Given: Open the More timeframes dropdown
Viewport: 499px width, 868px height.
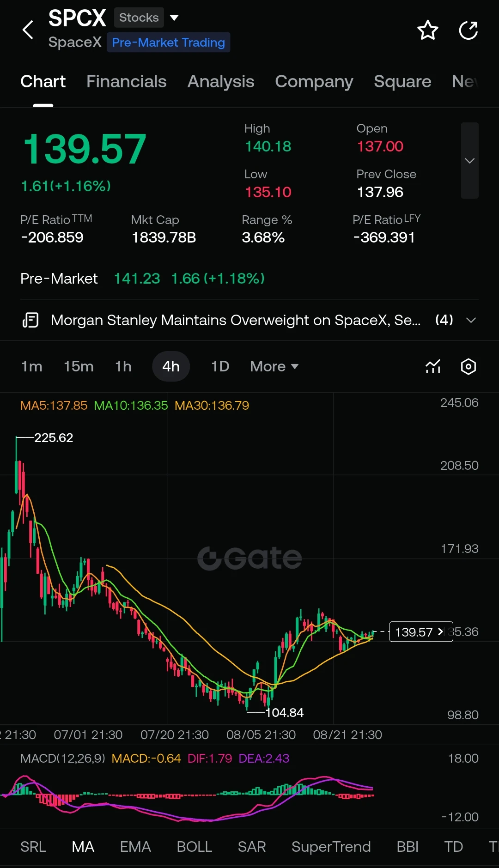Looking at the screenshot, I should click(x=274, y=366).
